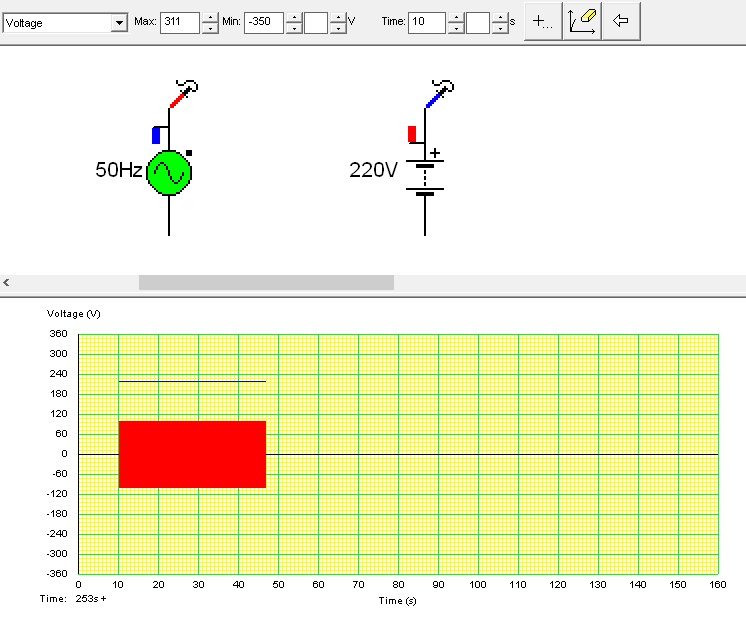Step voltage unit prefix down
This screenshot has width=746, height=624.
click(338, 28)
